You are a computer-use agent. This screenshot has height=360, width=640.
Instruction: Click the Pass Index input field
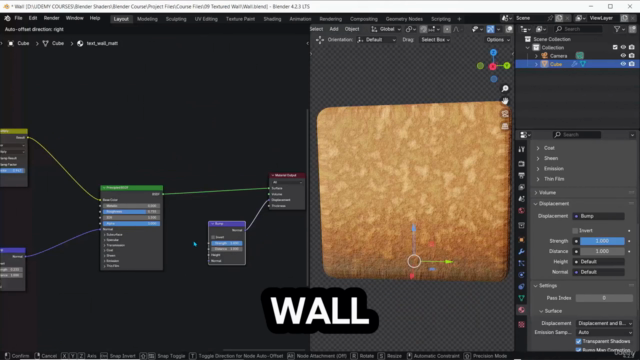tap(604, 298)
